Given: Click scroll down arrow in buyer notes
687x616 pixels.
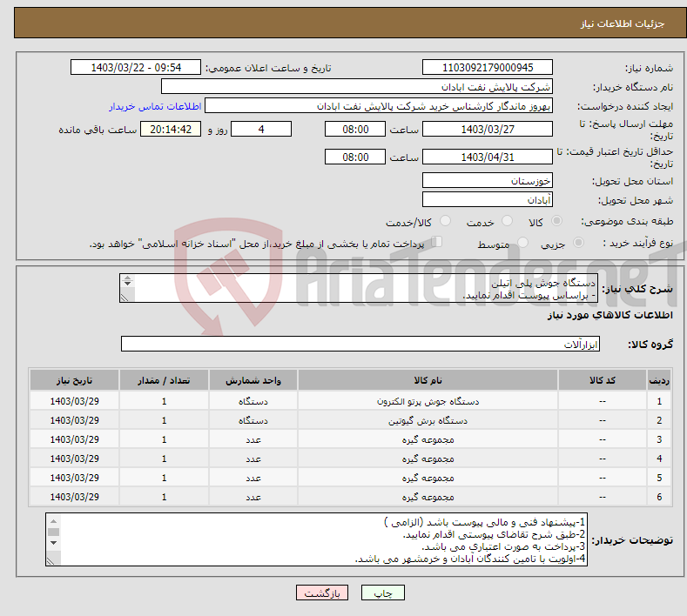Looking at the screenshot, I should 53,543.
